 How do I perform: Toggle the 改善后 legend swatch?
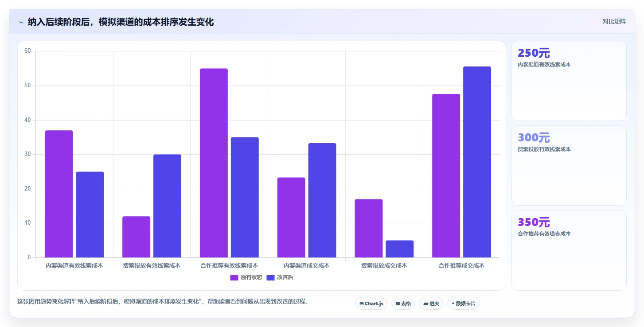270,278
